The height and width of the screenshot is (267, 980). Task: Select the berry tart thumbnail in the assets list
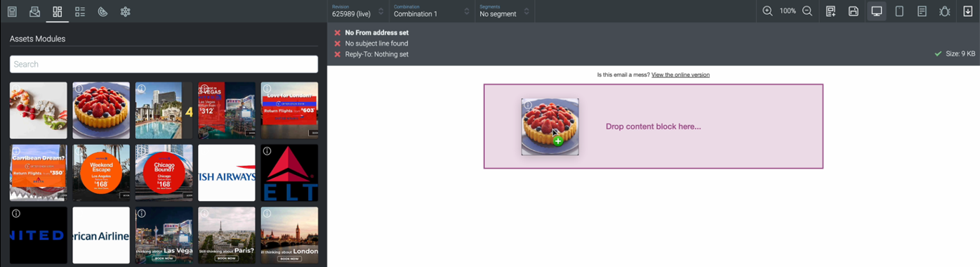[x=101, y=110]
